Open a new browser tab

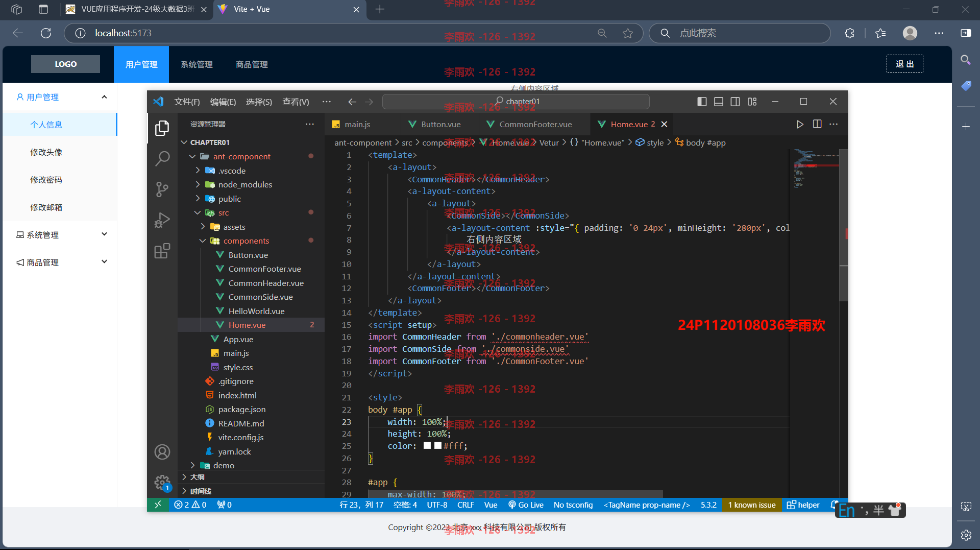(x=380, y=9)
